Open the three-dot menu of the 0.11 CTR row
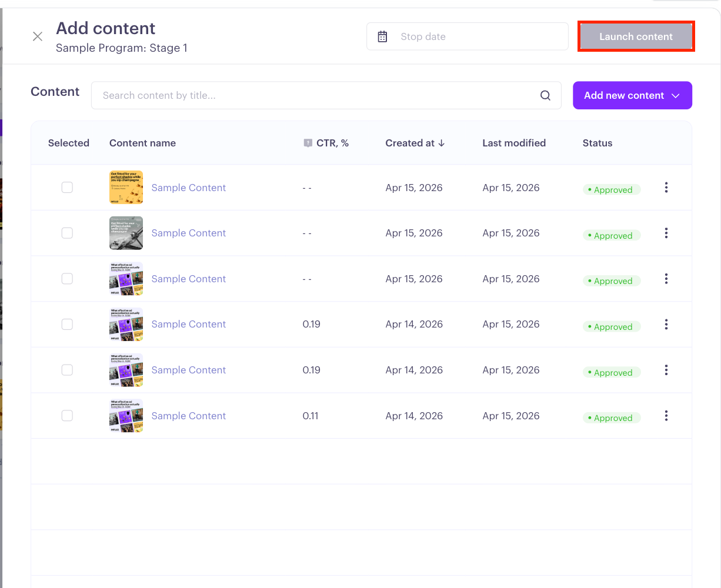Screen dimensions: 721x588 click(x=666, y=416)
